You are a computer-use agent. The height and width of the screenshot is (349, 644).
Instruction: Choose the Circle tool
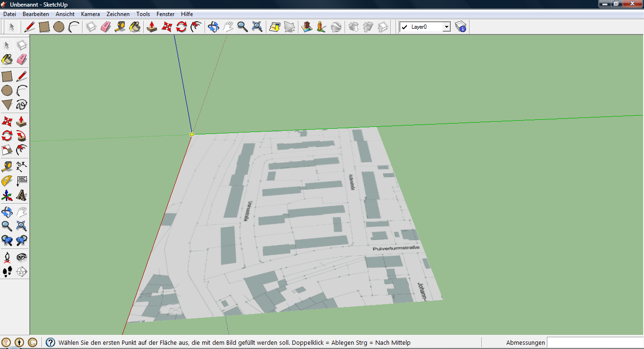point(58,27)
